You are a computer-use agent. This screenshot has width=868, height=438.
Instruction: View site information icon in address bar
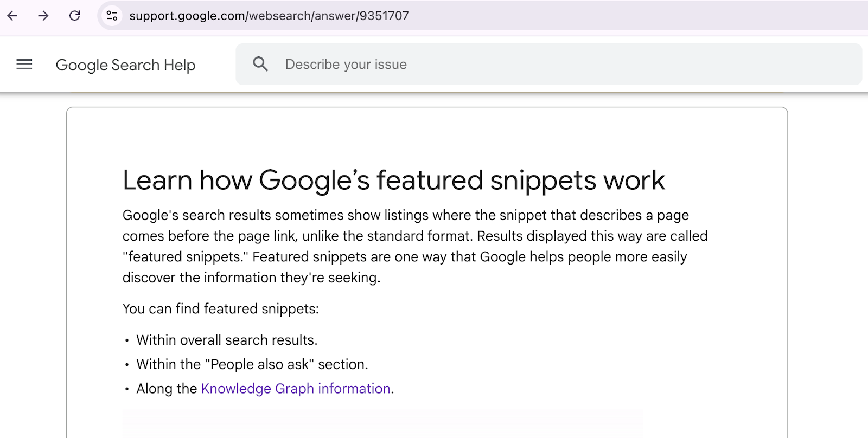112,16
